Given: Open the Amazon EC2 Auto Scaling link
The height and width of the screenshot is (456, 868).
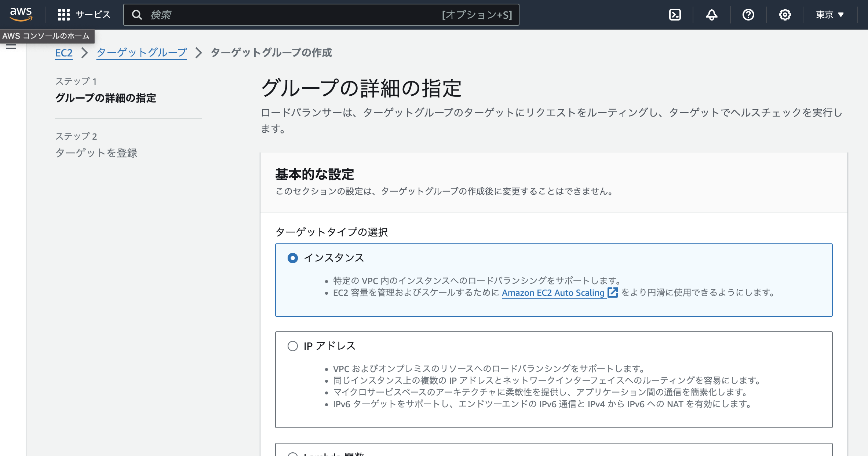Looking at the screenshot, I should 553,293.
